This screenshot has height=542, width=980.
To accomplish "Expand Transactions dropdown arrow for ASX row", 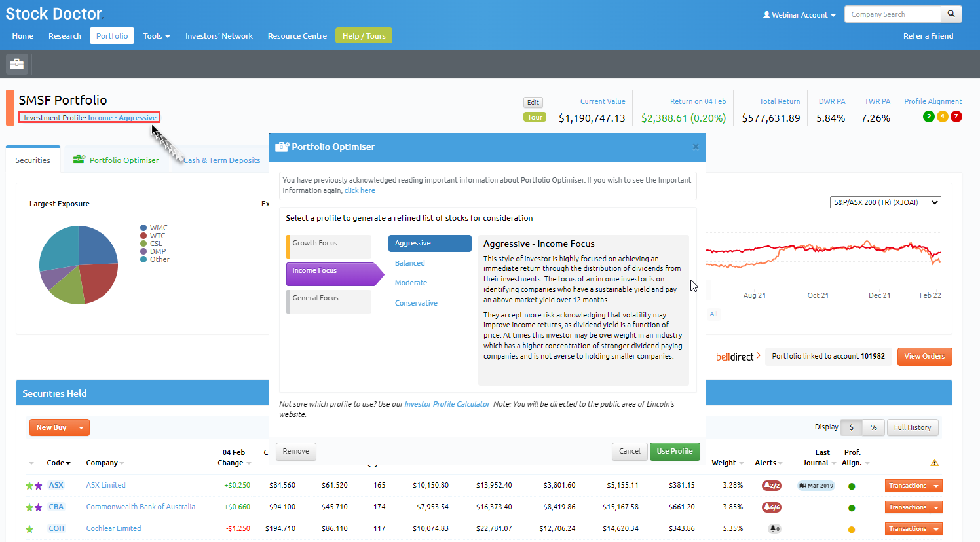I will point(937,486).
